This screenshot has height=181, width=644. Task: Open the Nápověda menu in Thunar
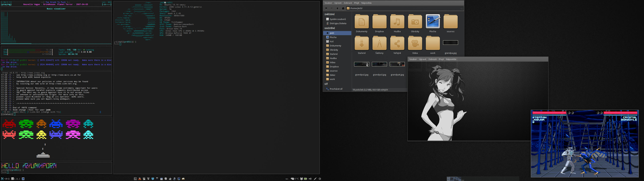tap(366, 3)
